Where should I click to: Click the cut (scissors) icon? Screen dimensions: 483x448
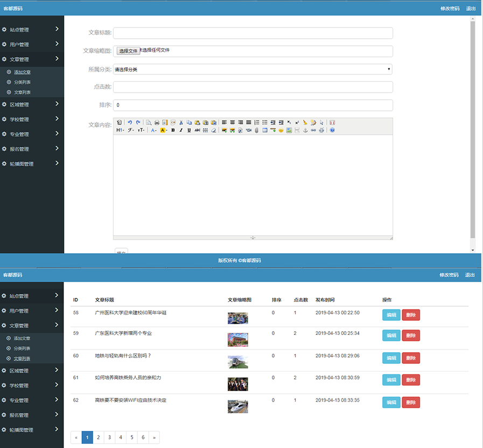click(181, 122)
